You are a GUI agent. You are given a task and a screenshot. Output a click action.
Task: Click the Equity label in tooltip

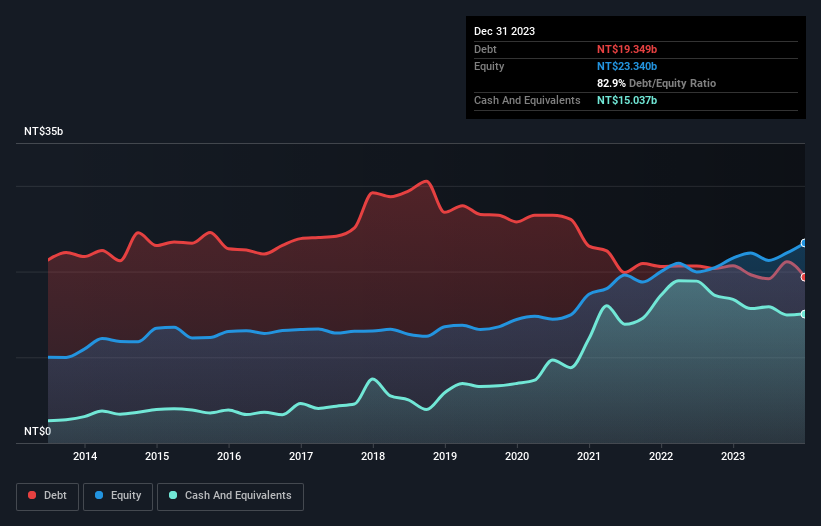489,66
